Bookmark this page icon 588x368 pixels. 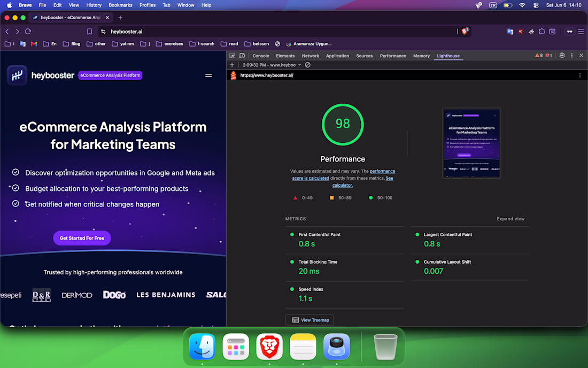pyautogui.click(x=89, y=32)
